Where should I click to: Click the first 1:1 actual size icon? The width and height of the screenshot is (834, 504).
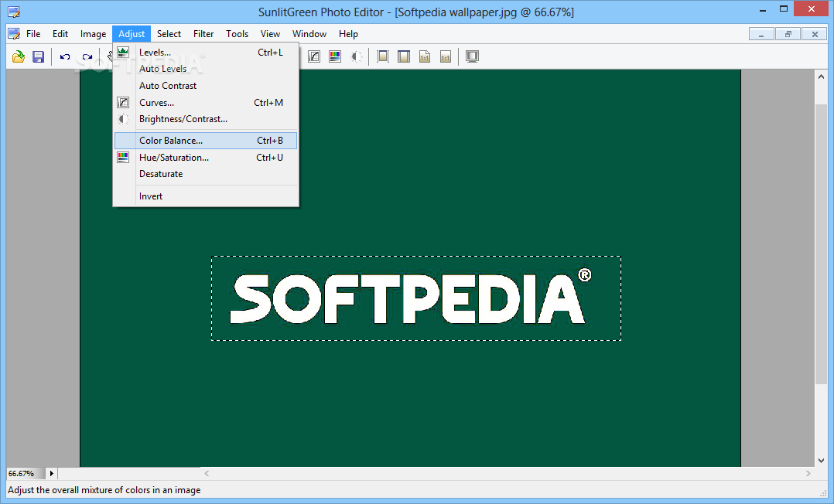coord(425,56)
